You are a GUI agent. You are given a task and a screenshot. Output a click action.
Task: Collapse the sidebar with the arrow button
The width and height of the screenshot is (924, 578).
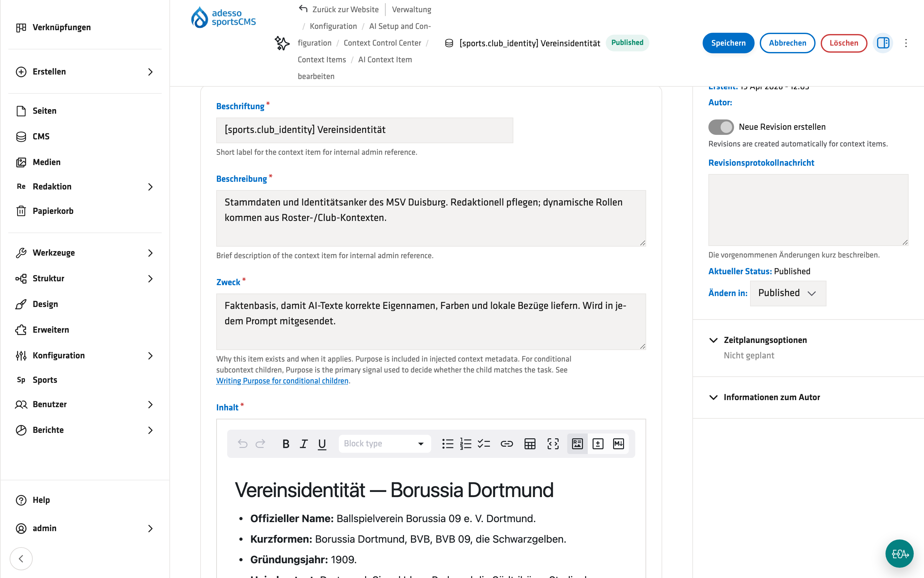click(x=21, y=559)
